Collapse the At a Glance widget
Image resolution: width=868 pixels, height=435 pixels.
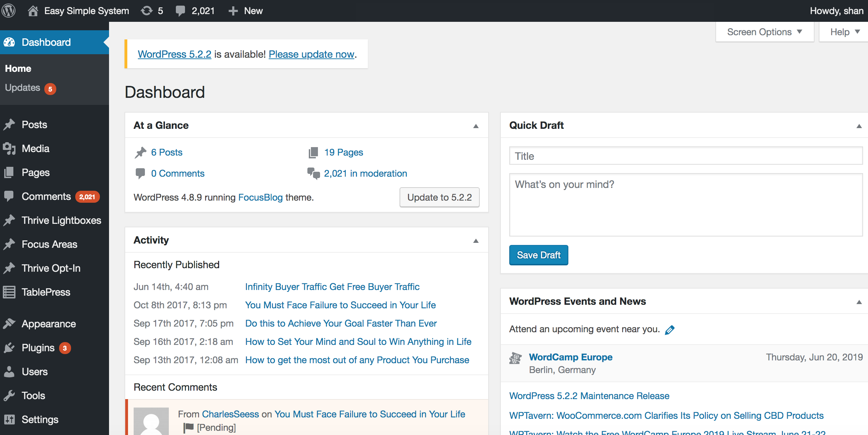coord(476,126)
